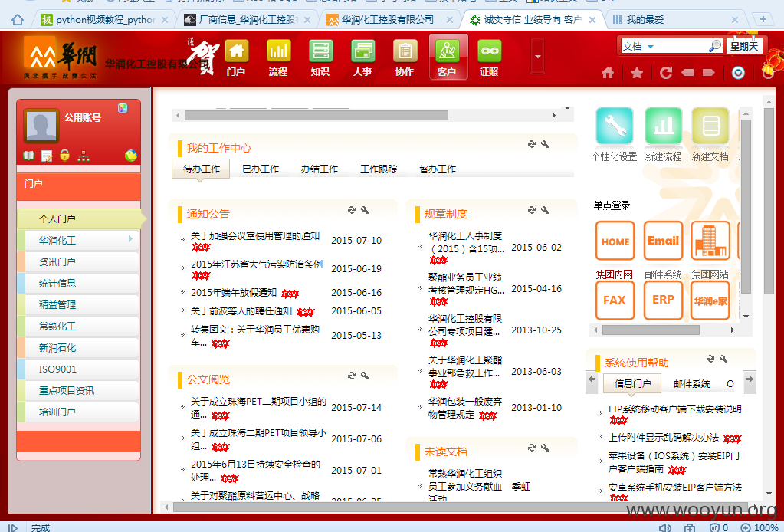Open the 协作 collaboration module

point(405,58)
